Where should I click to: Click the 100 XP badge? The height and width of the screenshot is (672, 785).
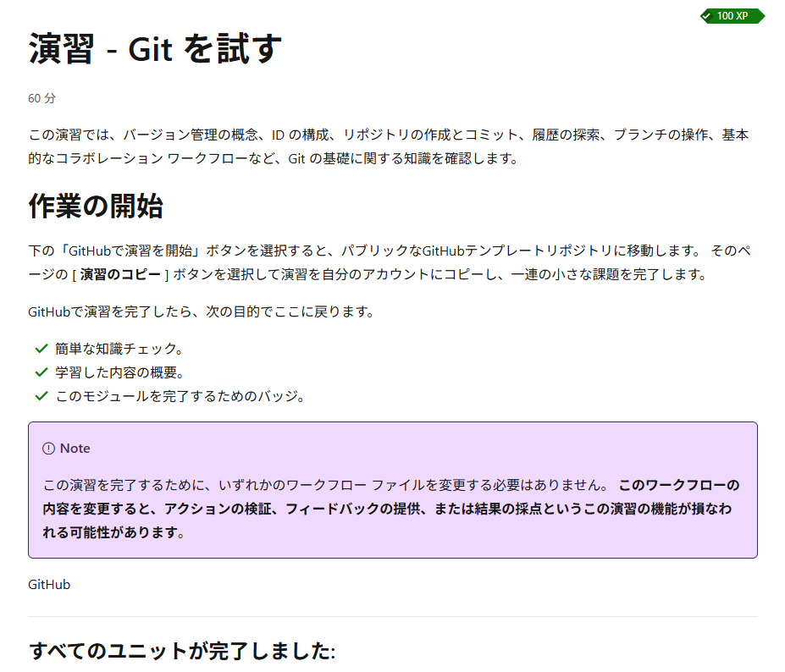(732, 16)
